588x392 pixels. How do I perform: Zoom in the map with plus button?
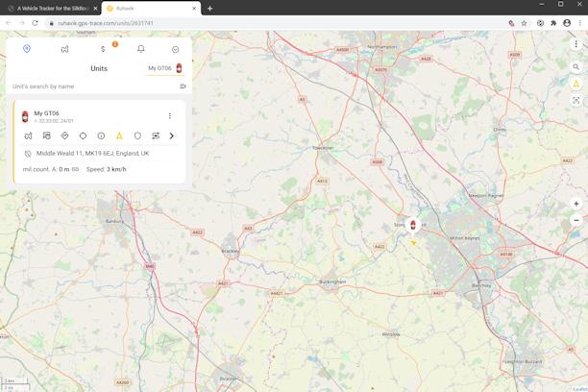pos(576,204)
